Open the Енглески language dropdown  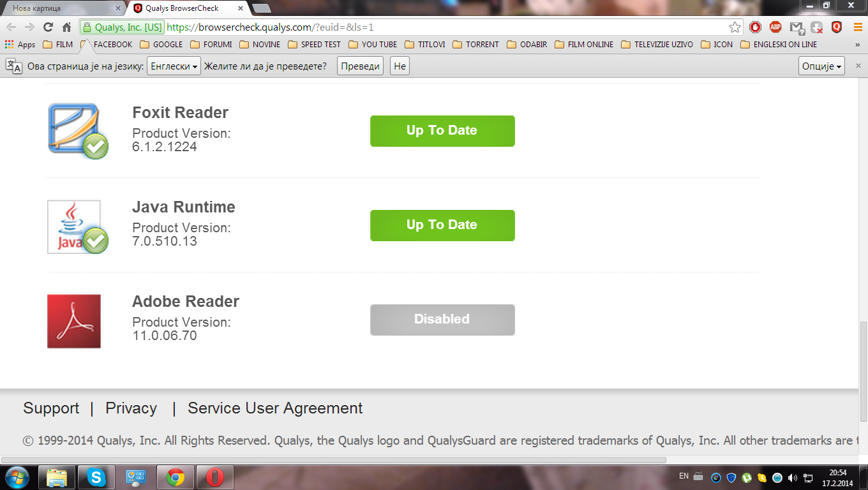click(x=174, y=66)
